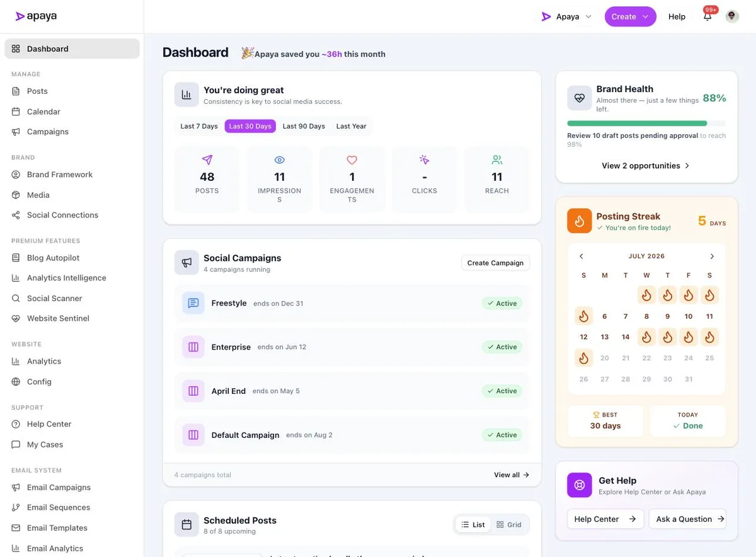Select the Last Year tab
This screenshot has width=756, height=557.
point(351,126)
